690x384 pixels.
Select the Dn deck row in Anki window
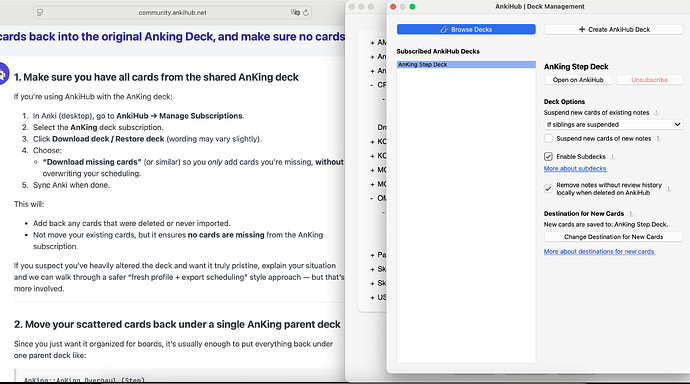(382, 128)
